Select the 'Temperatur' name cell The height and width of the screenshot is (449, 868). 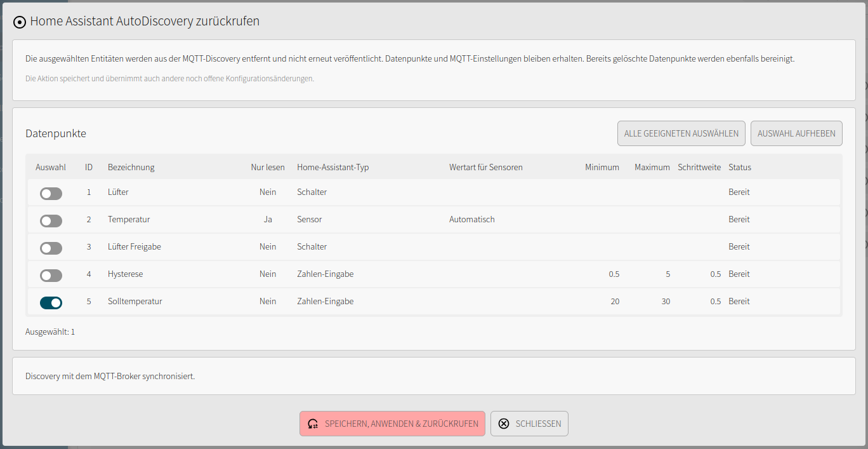(x=129, y=219)
